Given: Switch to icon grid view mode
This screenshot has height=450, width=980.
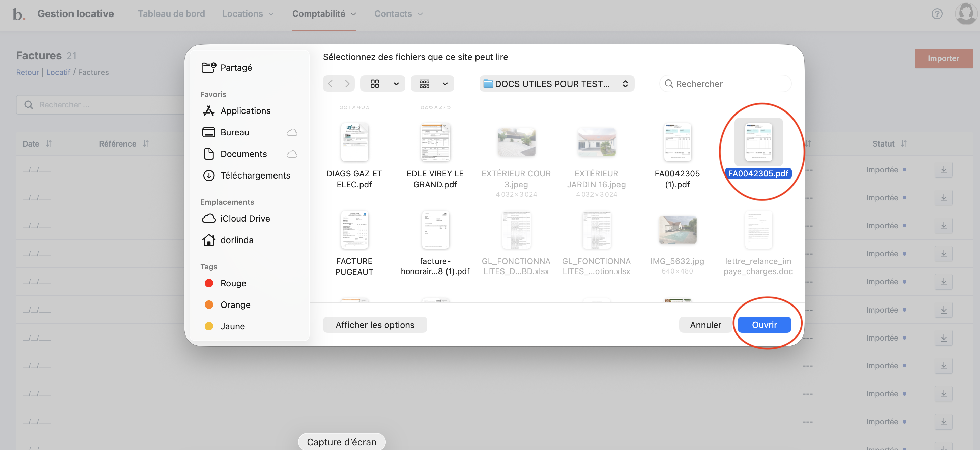Looking at the screenshot, I should pyautogui.click(x=375, y=84).
